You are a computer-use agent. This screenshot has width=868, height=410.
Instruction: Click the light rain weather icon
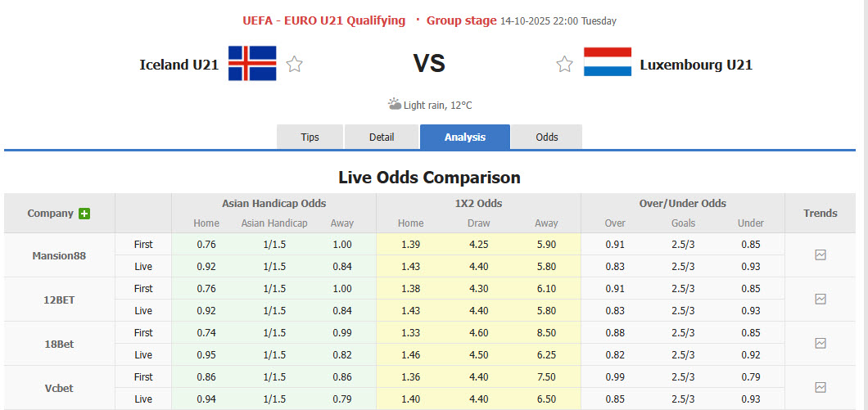(x=395, y=104)
